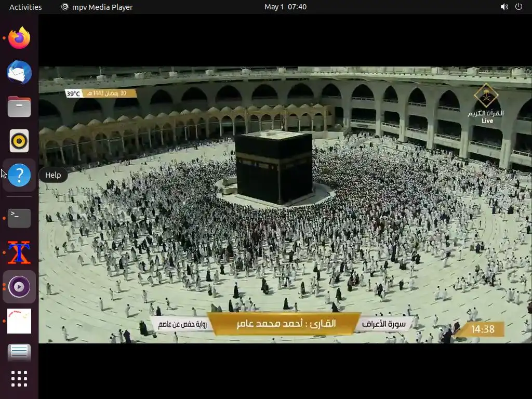Open the lined document app icon
532x399 pixels.
(x=19, y=352)
